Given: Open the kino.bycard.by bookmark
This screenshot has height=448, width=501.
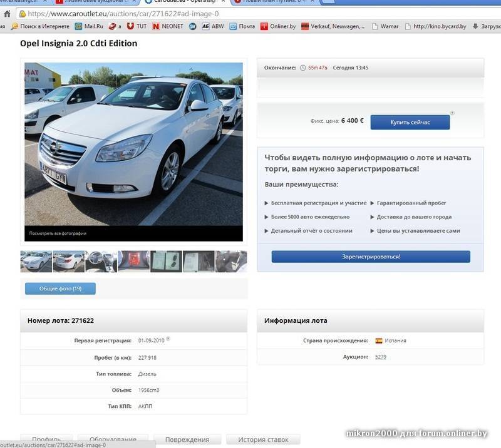Looking at the screenshot, I should tap(435, 26).
